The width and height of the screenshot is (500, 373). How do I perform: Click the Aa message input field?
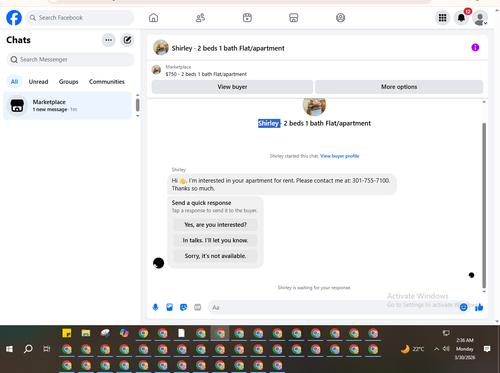click(x=333, y=307)
